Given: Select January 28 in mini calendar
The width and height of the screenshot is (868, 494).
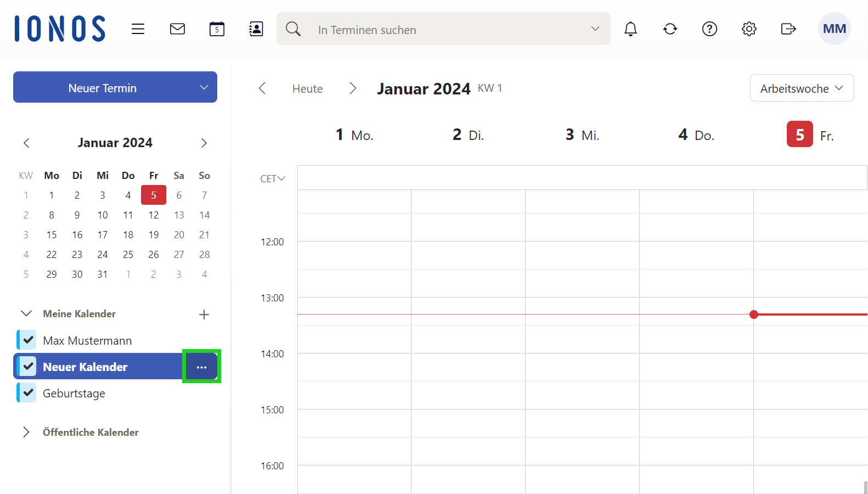Looking at the screenshot, I should click(205, 255).
